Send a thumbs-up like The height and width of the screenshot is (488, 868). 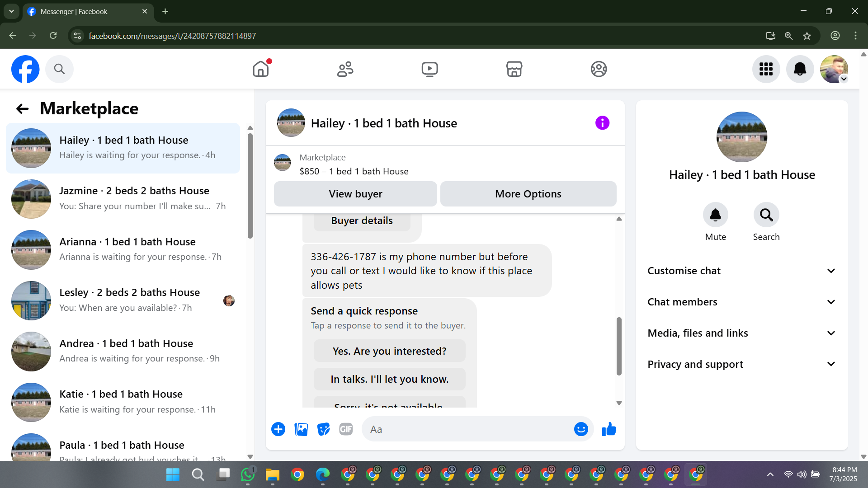[x=609, y=429]
